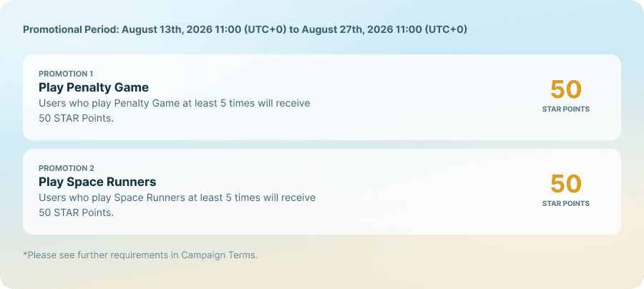
Task: Select the Promotion 1 card
Action: (x=321, y=97)
